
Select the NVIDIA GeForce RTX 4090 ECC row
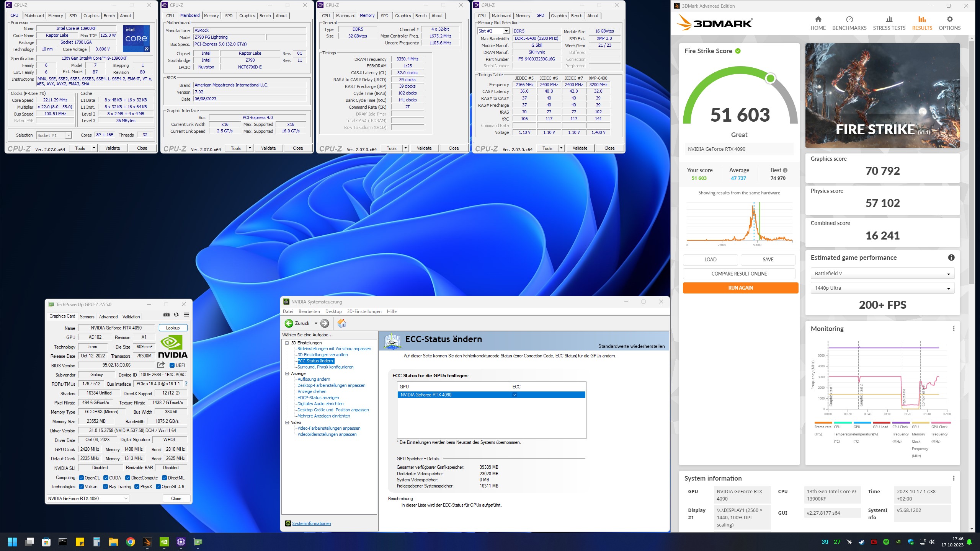point(491,395)
